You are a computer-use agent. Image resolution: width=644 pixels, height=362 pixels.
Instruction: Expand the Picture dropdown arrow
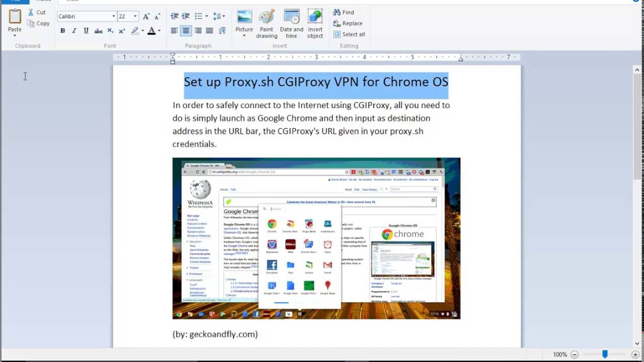[x=244, y=36]
